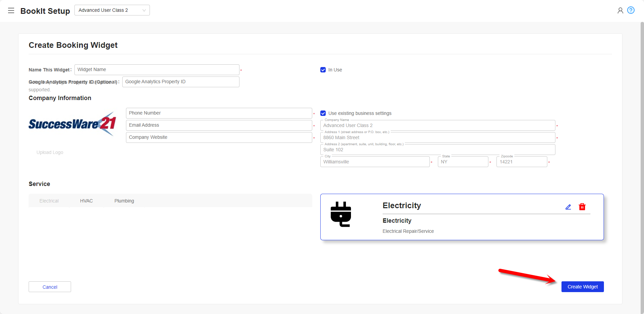Open the help icon
The width and height of the screenshot is (644, 314).
[632, 10]
